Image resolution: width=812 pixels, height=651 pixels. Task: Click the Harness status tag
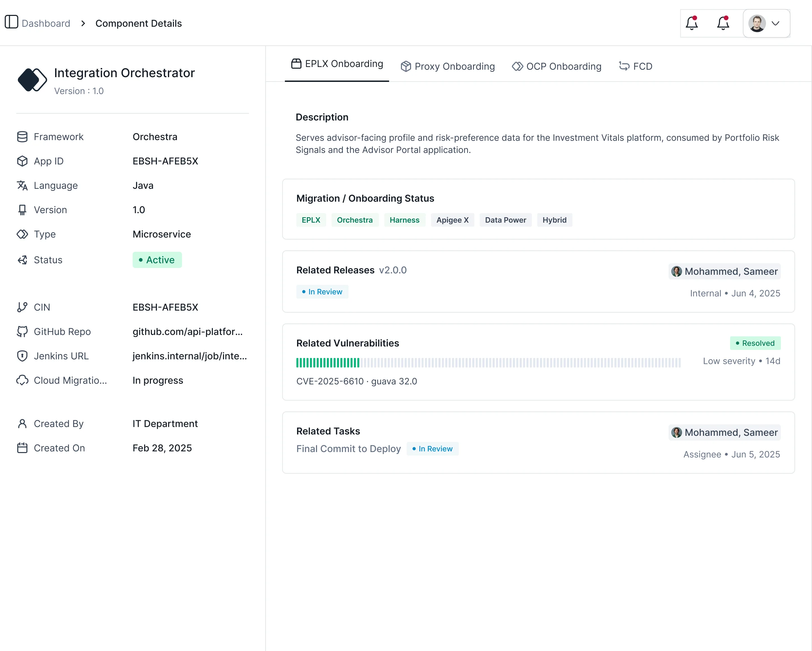coord(405,220)
